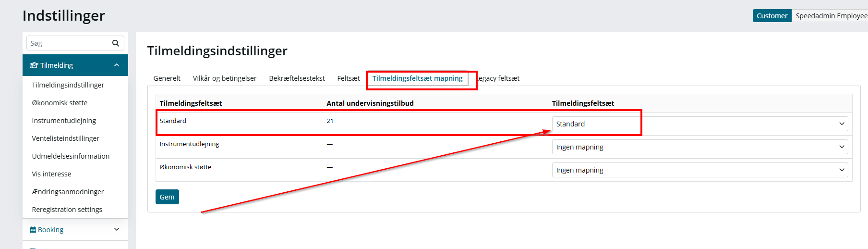
Task: Click the Booking calendar icon
Action: pyautogui.click(x=33, y=230)
